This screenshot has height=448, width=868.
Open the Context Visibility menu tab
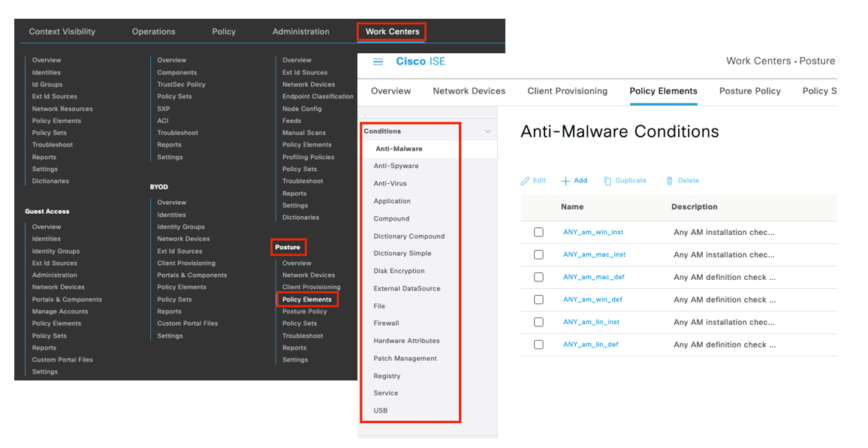62,32
